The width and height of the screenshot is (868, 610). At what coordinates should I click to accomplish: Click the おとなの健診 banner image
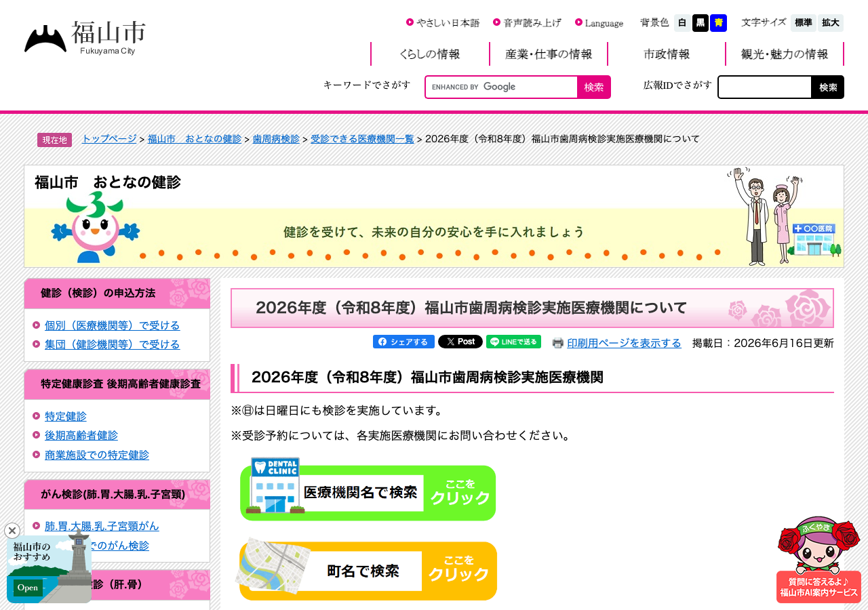coord(434,216)
